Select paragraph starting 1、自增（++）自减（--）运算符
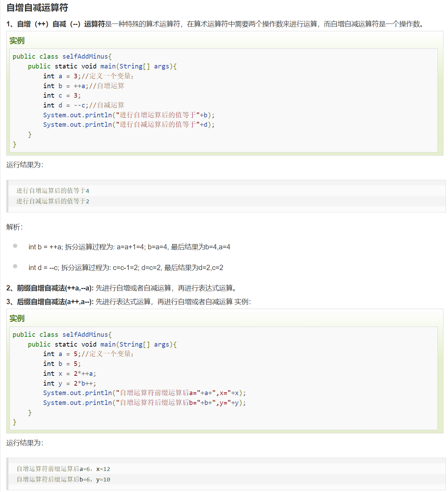 coord(216,24)
